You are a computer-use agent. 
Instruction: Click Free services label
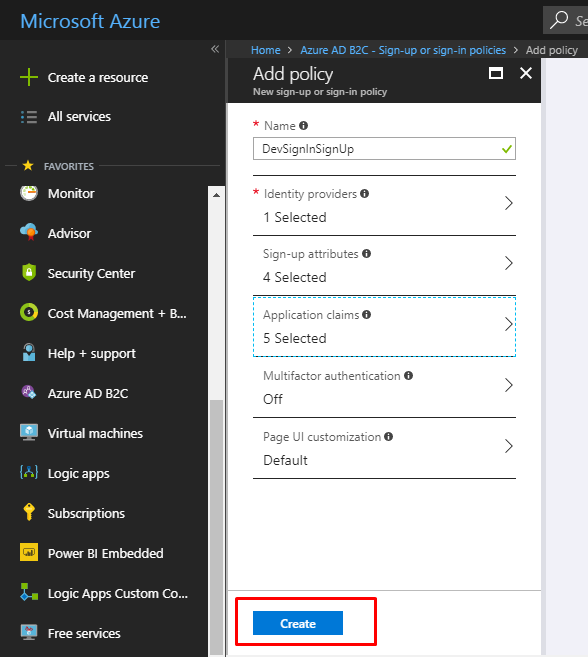pos(84,634)
